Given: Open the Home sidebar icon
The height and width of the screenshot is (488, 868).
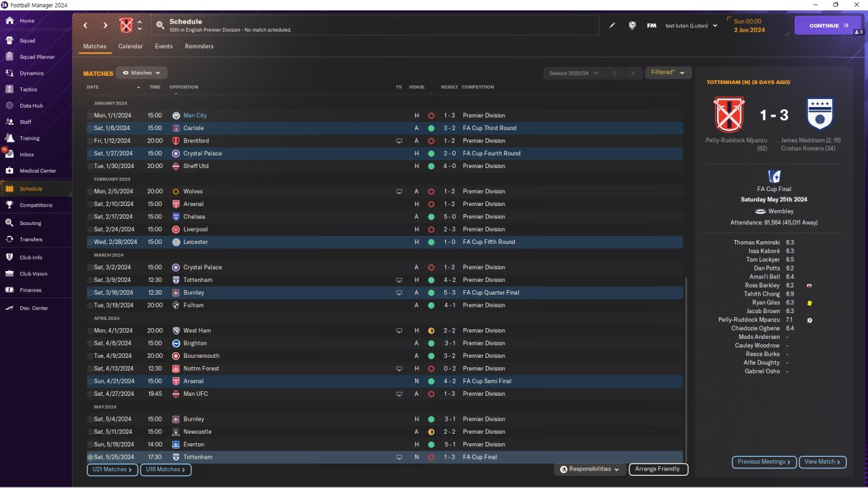Looking at the screenshot, I should click(x=9, y=21).
